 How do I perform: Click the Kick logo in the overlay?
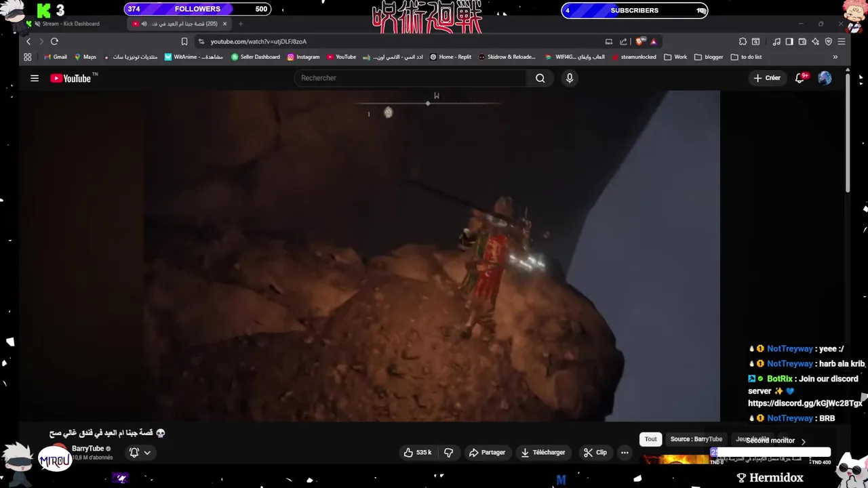[x=45, y=10]
